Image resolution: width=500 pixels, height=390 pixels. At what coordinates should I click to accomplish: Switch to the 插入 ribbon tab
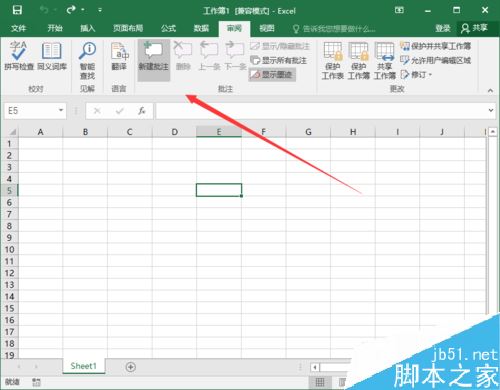point(88,28)
